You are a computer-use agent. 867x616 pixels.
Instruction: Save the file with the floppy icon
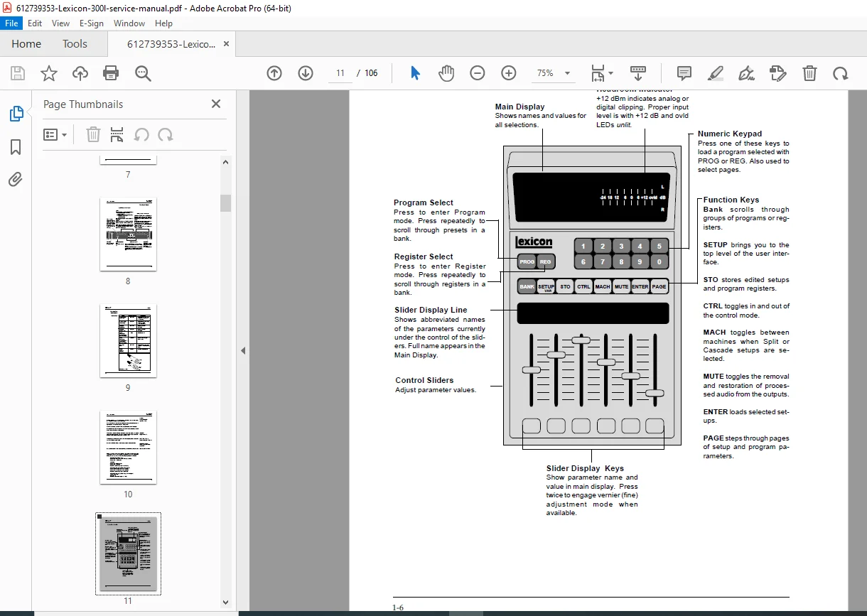click(x=18, y=73)
